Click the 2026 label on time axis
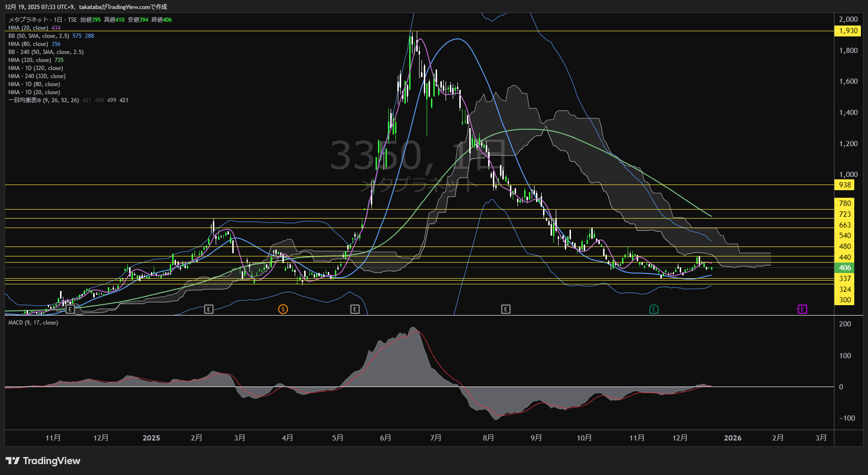This screenshot has width=868, height=475. tap(733, 438)
